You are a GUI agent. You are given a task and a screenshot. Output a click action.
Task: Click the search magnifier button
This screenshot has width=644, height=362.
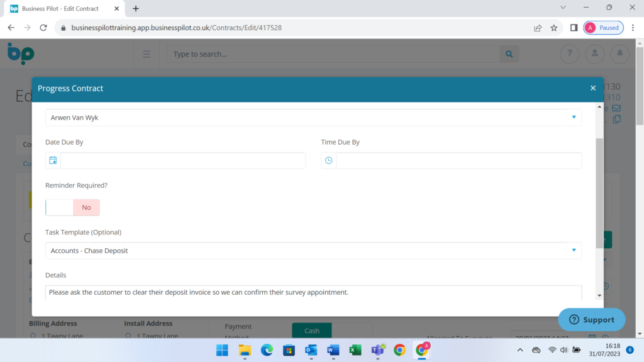coord(509,54)
